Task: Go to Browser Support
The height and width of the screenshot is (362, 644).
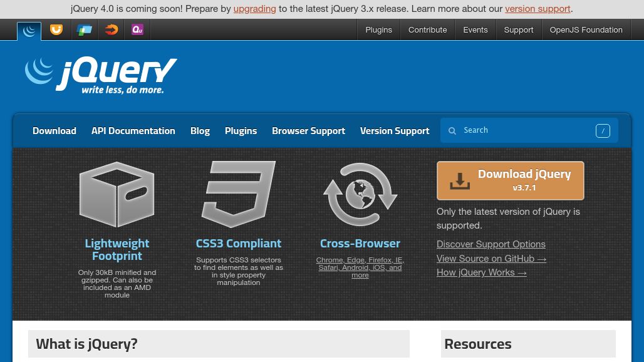Action: [308, 131]
